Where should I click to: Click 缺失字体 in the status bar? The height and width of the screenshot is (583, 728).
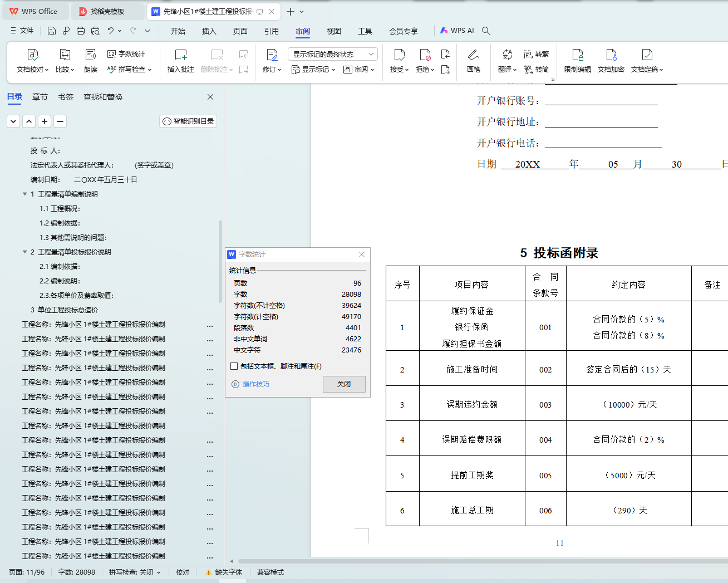224,572
